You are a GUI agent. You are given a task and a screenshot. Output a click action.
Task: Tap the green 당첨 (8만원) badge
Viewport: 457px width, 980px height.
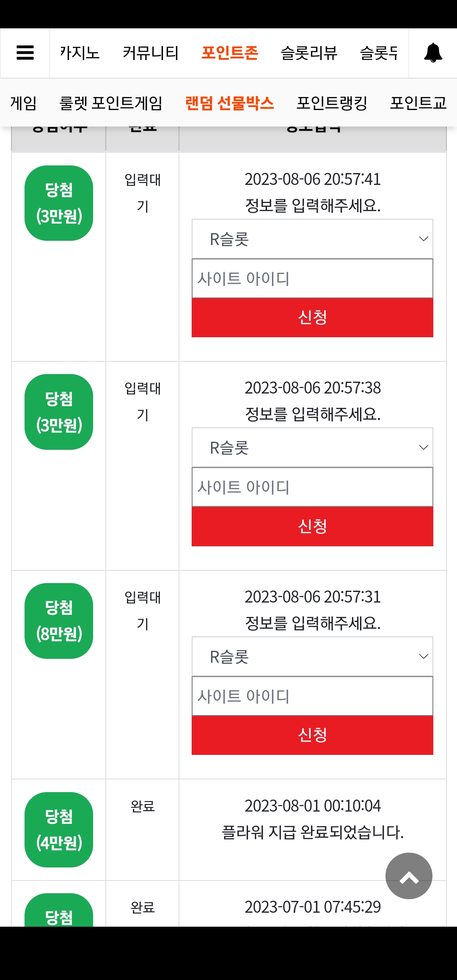59,621
